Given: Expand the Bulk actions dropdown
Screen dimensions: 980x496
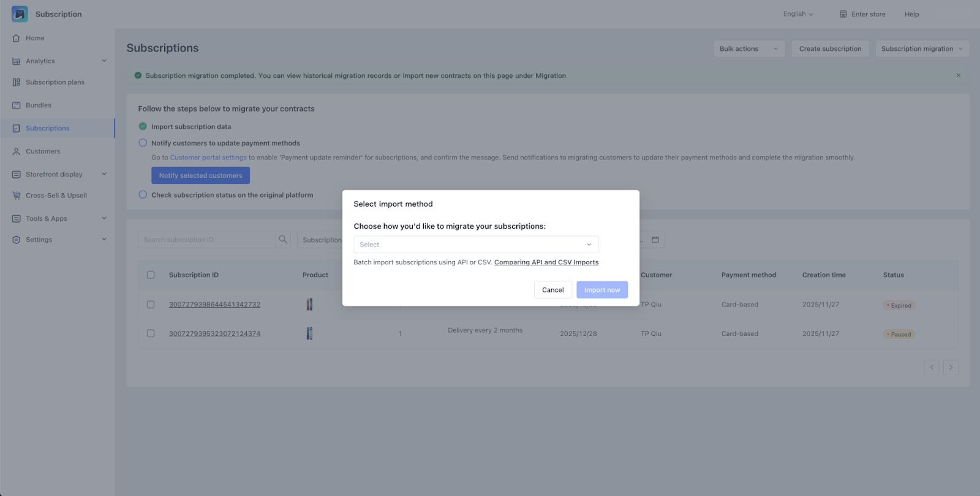Looking at the screenshot, I should pos(748,49).
